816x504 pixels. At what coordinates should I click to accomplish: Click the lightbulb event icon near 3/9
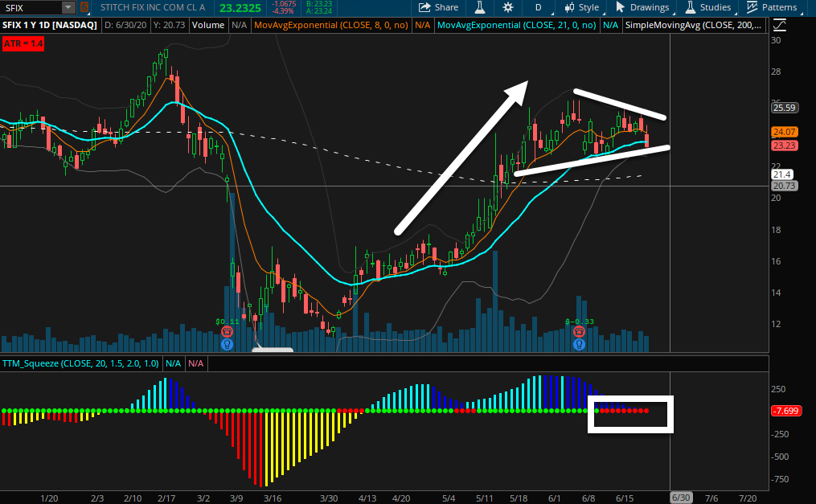[x=227, y=344]
